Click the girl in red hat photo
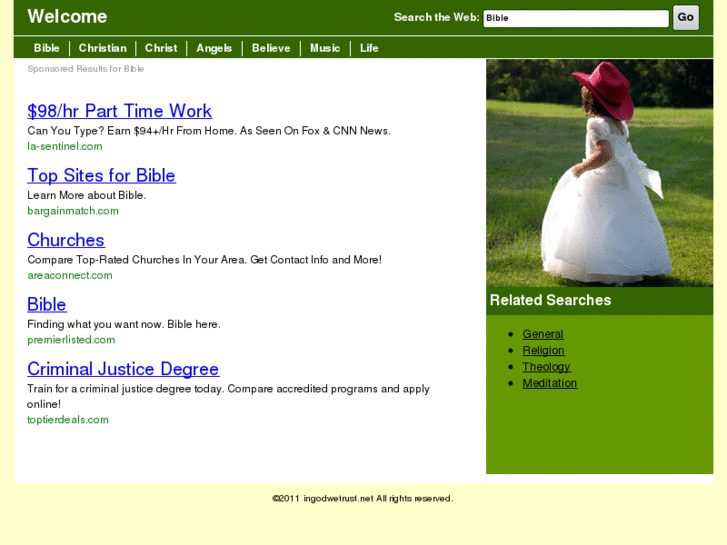 [599, 173]
